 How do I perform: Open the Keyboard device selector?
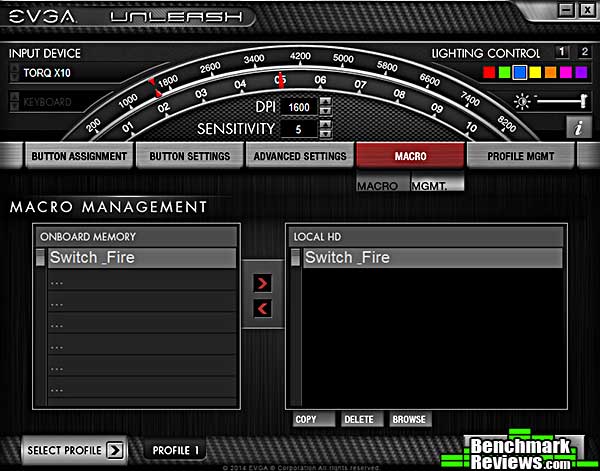coord(60,101)
